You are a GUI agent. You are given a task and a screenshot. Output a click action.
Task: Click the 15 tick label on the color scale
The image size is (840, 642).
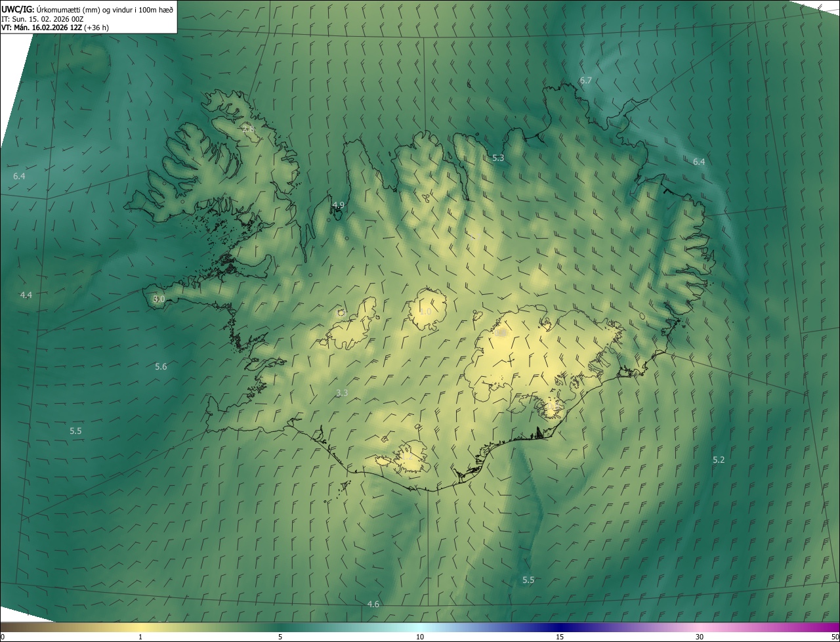(560, 637)
